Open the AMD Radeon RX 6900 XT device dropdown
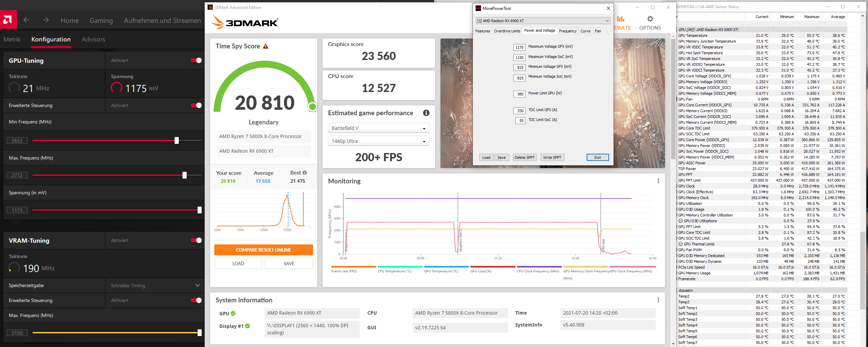The width and height of the screenshot is (868, 347). click(543, 21)
